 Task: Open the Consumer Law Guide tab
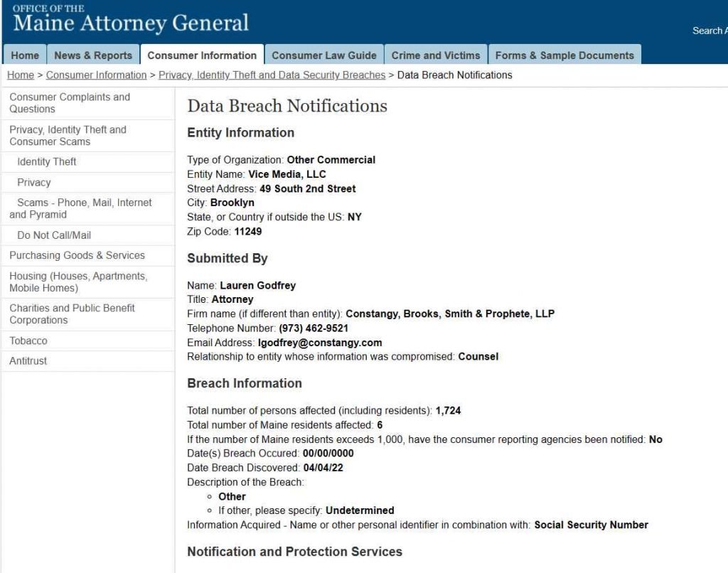pos(324,55)
